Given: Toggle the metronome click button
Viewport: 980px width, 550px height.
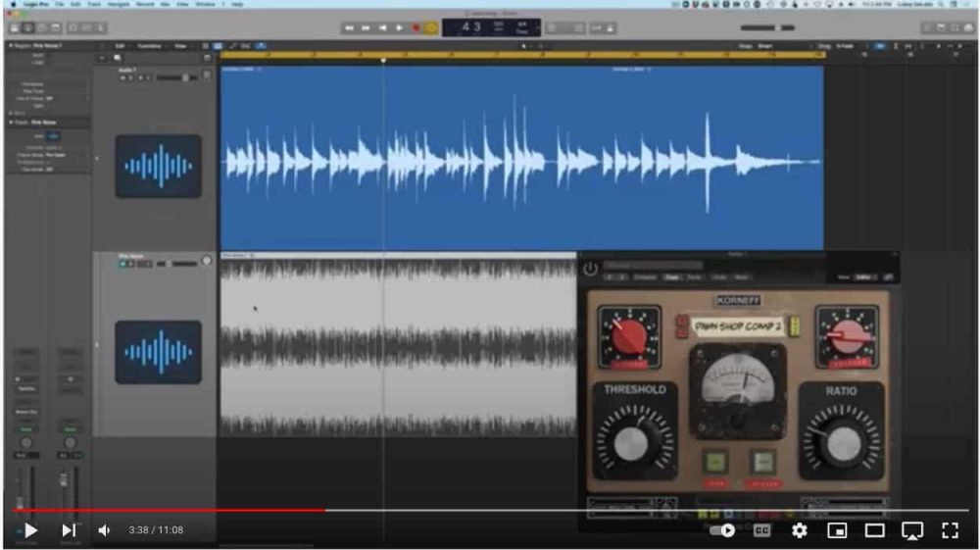Looking at the screenshot, I should [x=610, y=28].
